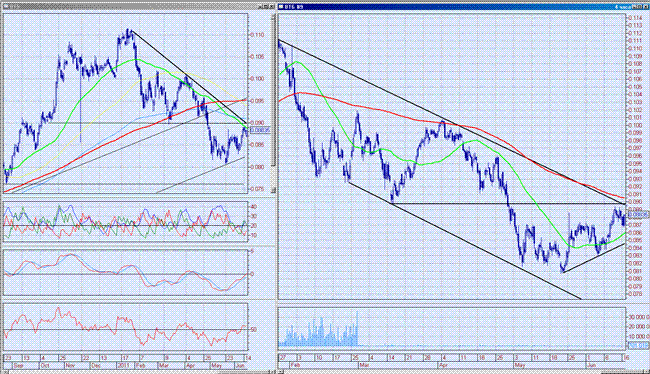Minimize the right chart window
This screenshot has width=650, height=374.
[x=633, y=7]
